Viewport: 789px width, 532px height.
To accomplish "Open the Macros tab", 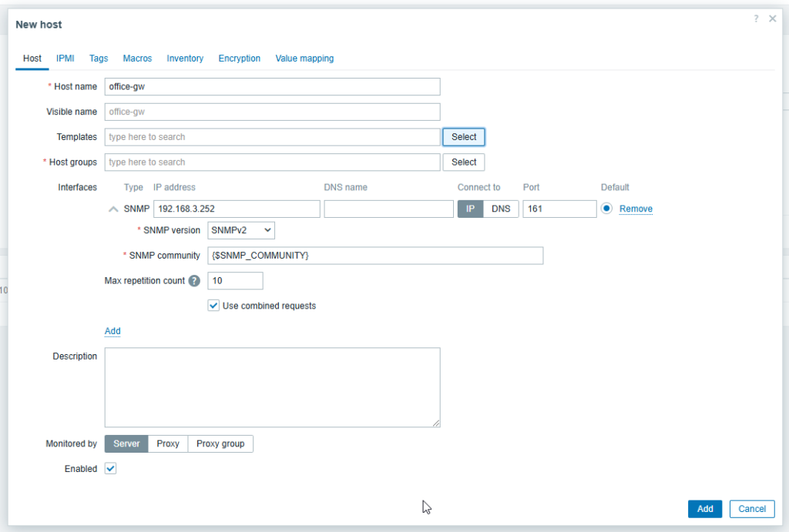I will (x=137, y=59).
